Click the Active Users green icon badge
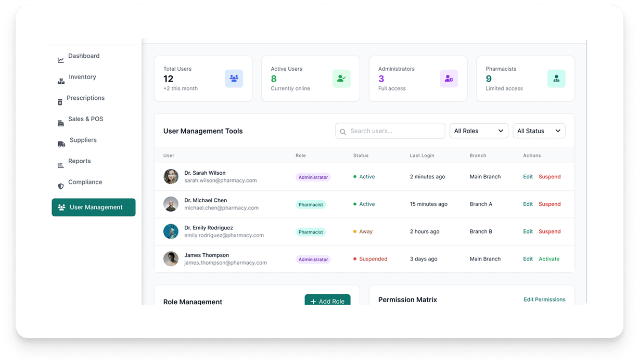 pos(341,78)
